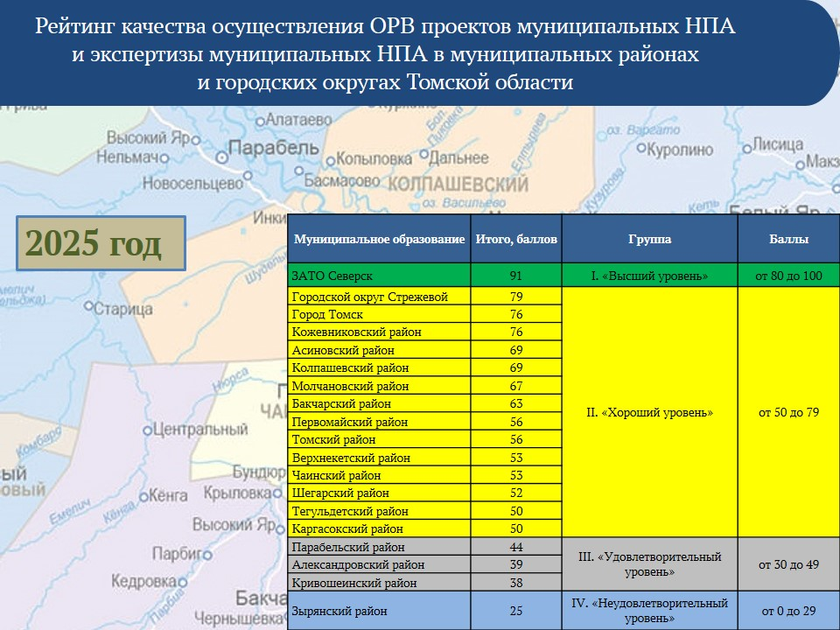Click the yellow "Хороший уровень" group cell

[x=649, y=412]
